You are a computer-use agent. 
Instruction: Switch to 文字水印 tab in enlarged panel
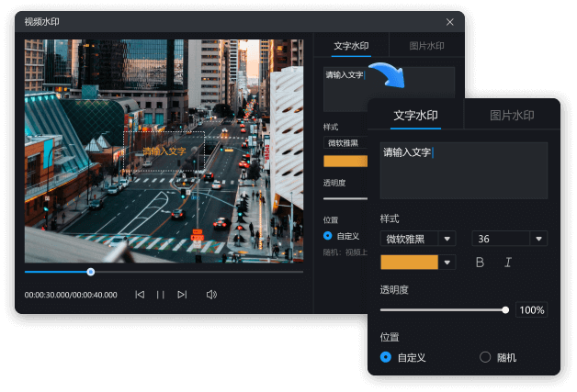[x=415, y=116]
